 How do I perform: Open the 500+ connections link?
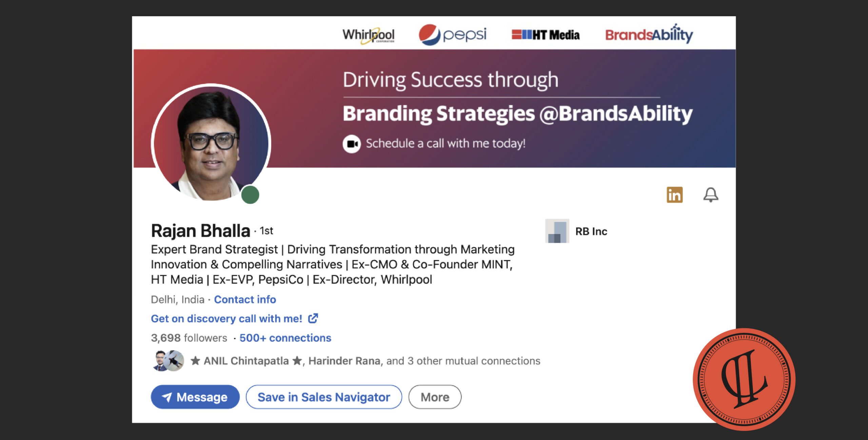(285, 338)
